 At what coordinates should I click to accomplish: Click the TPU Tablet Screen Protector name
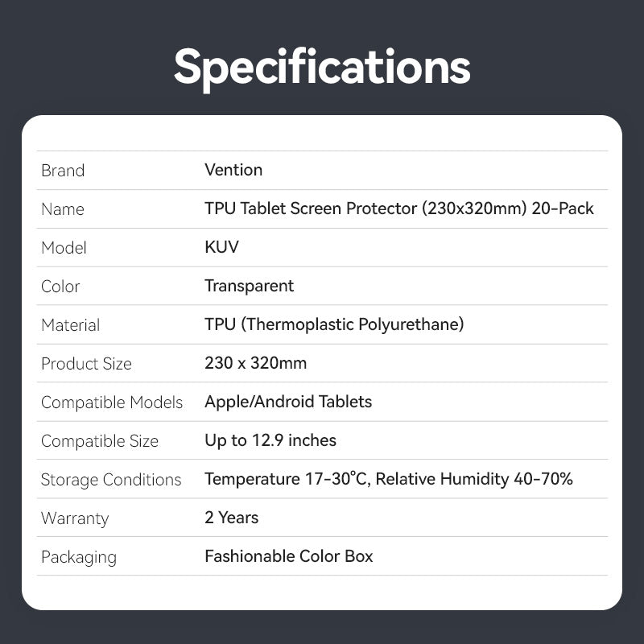tap(399, 208)
